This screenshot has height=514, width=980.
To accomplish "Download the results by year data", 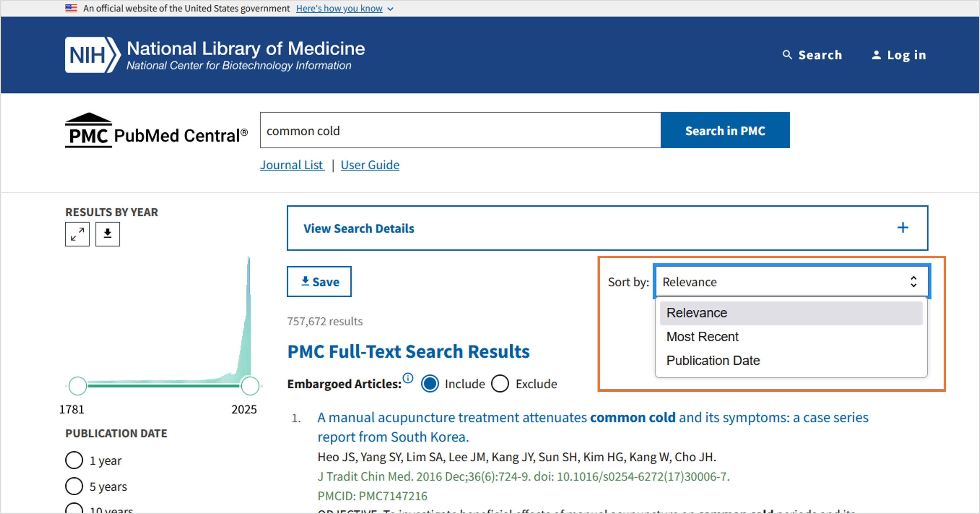I will tap(108, 234).
